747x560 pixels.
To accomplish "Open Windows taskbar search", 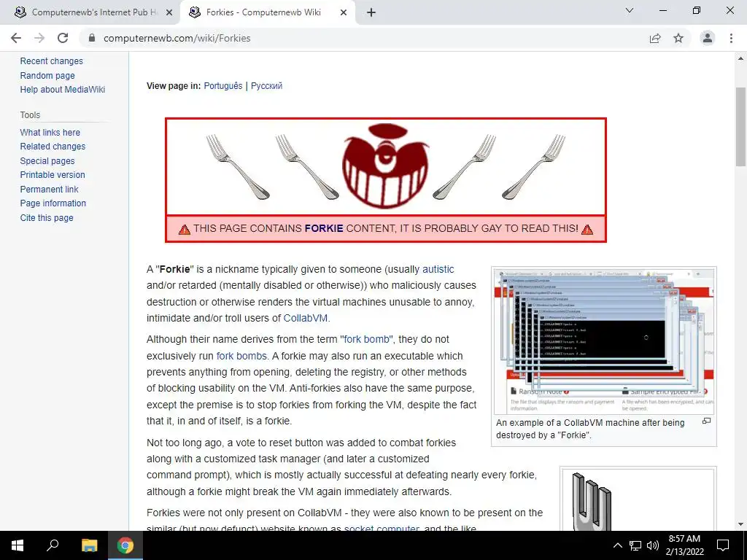I will click(53, 545).
